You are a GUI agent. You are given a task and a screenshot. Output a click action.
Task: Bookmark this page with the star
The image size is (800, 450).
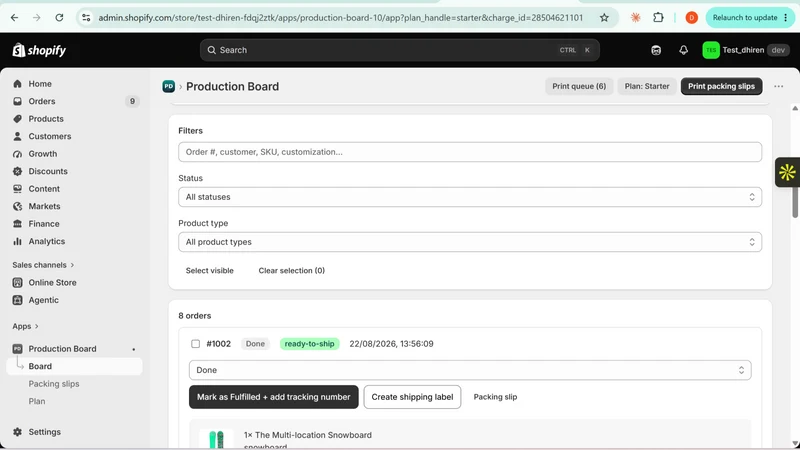point(604,17)
